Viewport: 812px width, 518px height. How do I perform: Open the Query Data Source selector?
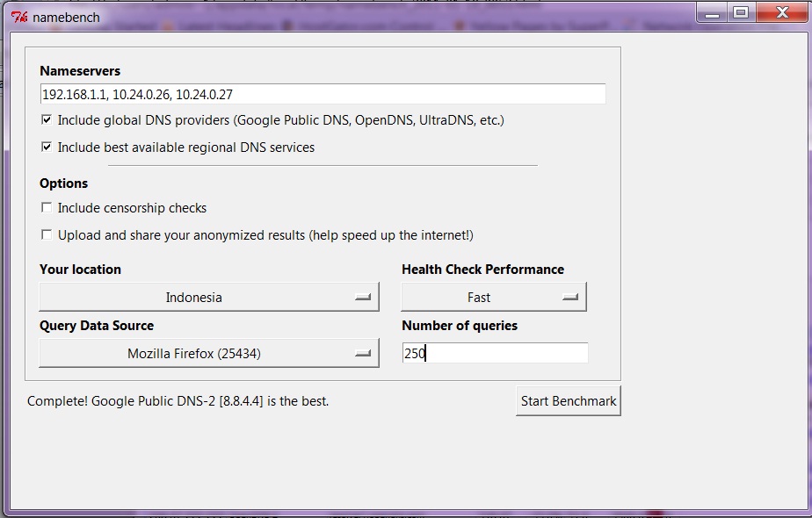pyautogui.click(x=207, y=351)
